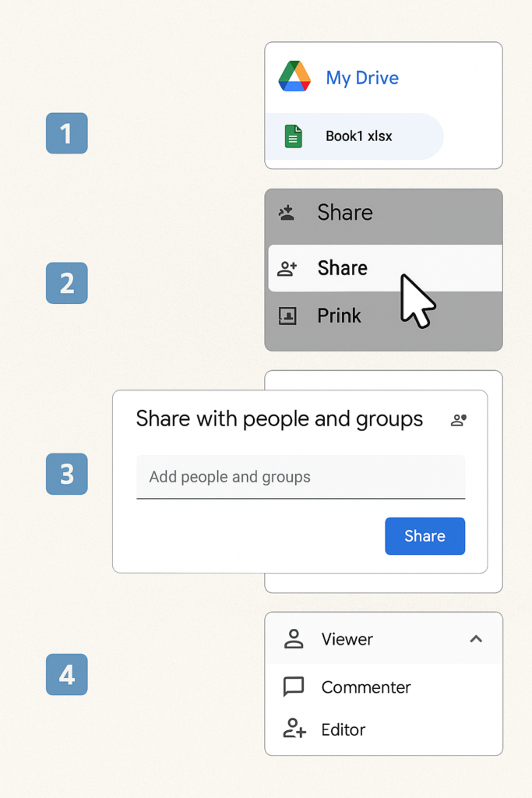Focus the Add people and groups field

click(x=301, y=477)
